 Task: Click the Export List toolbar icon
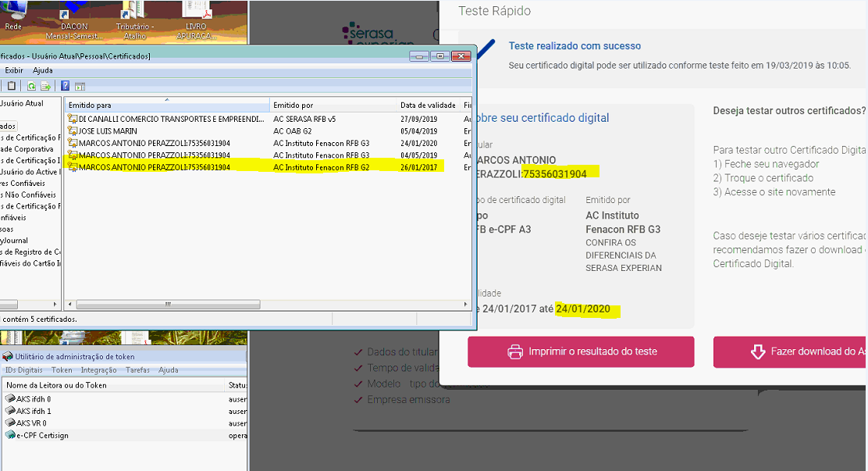coord(45,86)
